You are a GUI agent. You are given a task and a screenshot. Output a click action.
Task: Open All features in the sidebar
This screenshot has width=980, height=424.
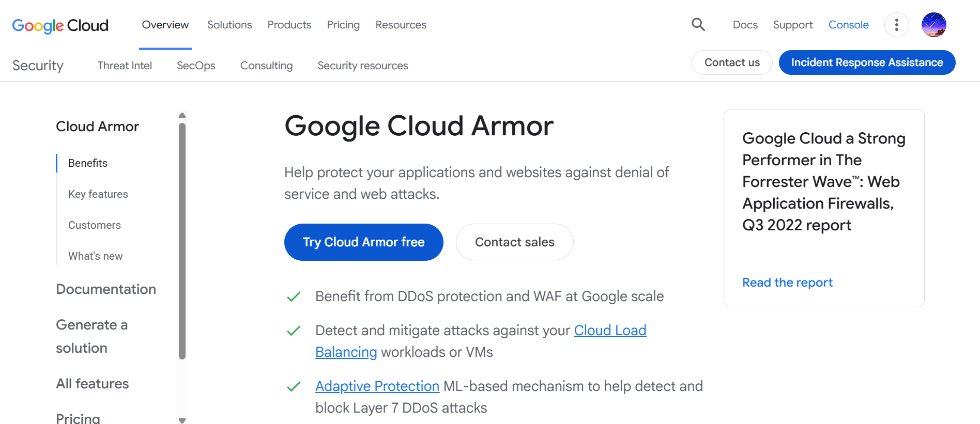tap(93, 384)
